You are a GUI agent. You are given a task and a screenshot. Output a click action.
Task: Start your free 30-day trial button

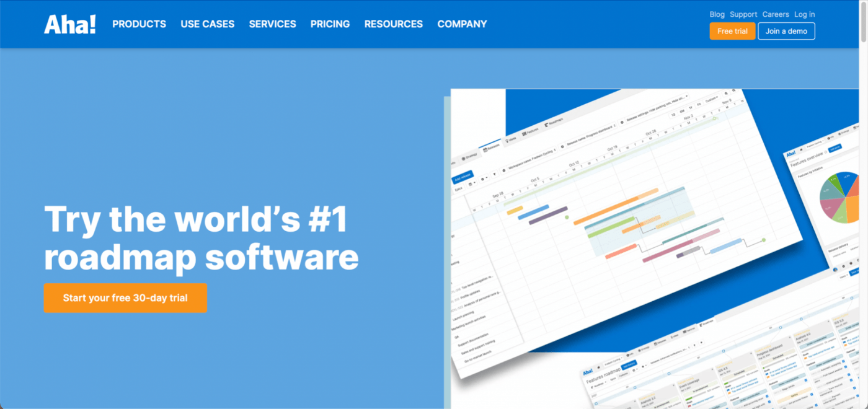pos(125,298)
